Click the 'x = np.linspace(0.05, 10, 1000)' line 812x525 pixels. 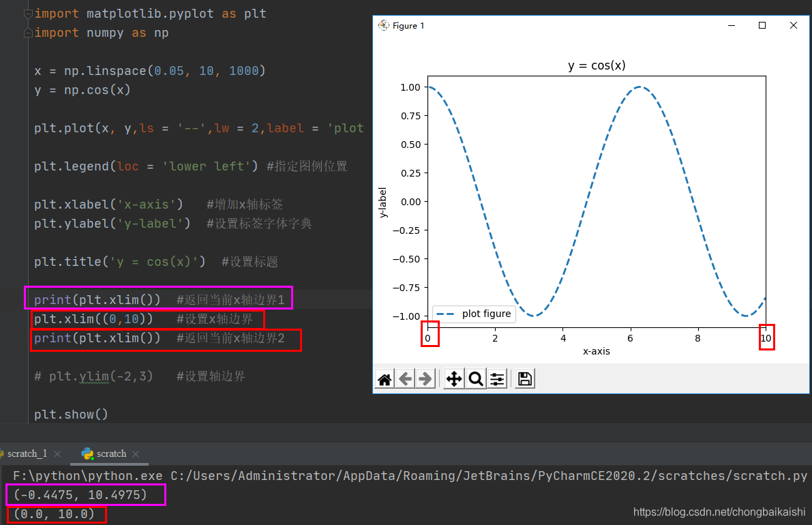[150, 71]
